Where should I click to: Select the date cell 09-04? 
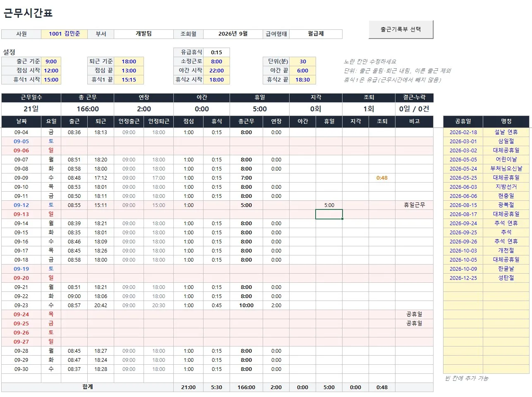[22, 132]
